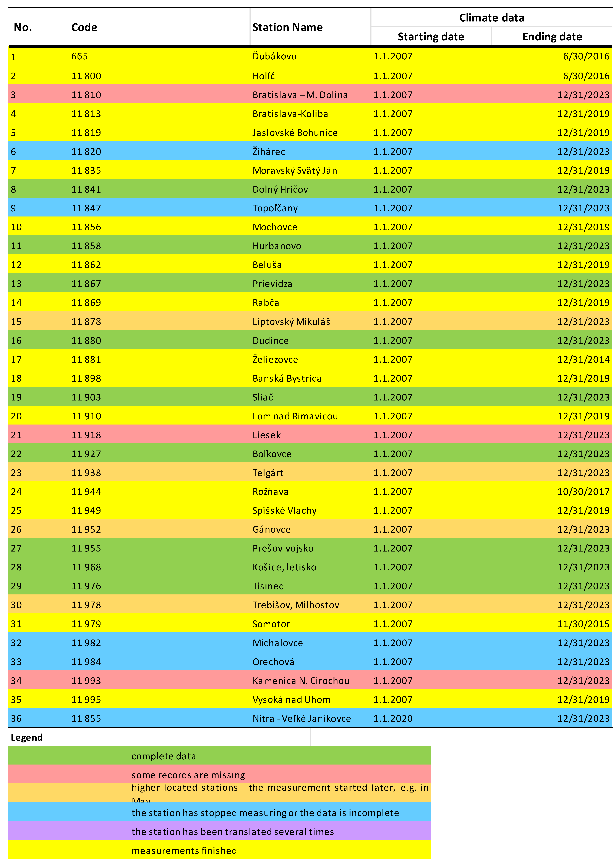Select ending date 10/30/2017 for Rožňava
Viewport: 616px width, 864px height.
[x=583, y=491]
